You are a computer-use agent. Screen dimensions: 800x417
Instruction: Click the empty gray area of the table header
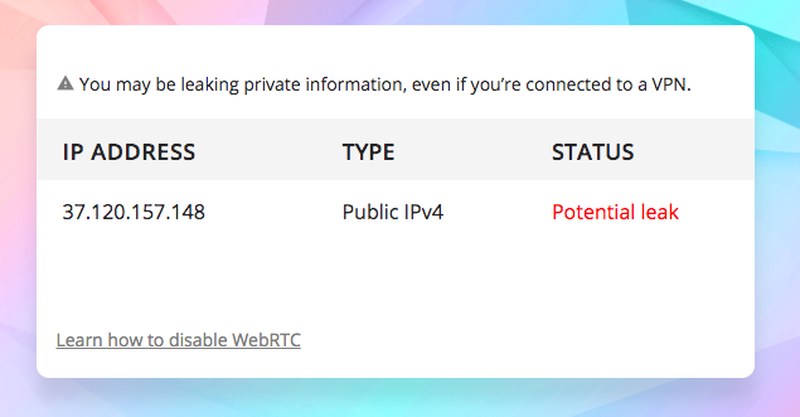coord(469,152)
